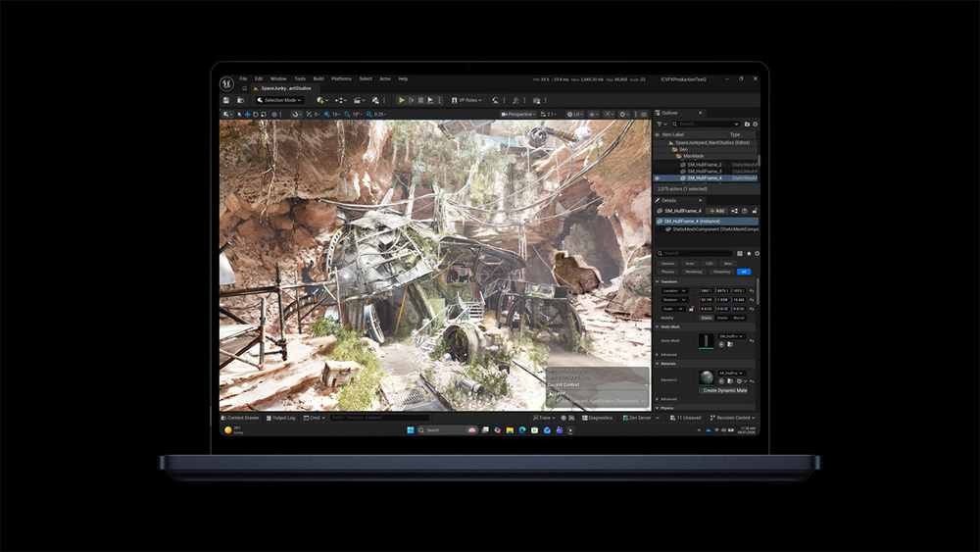The image size is (980, 552).
Task: Click the icon right of the save icon
Action: click(241, 100)
